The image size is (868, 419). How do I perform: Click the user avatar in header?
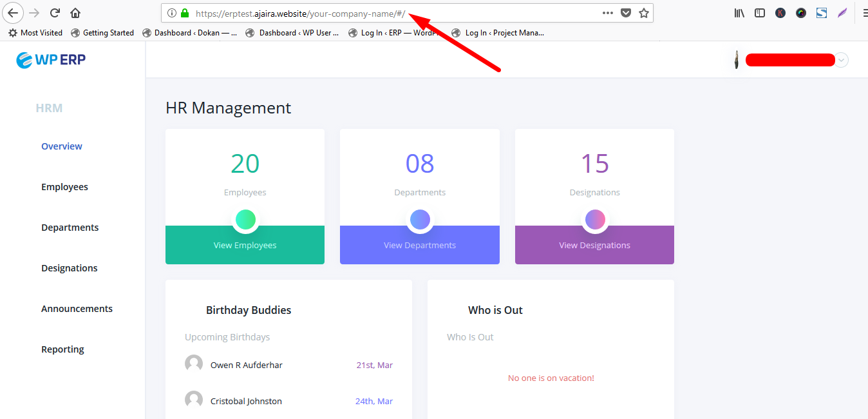coord(736,60)
